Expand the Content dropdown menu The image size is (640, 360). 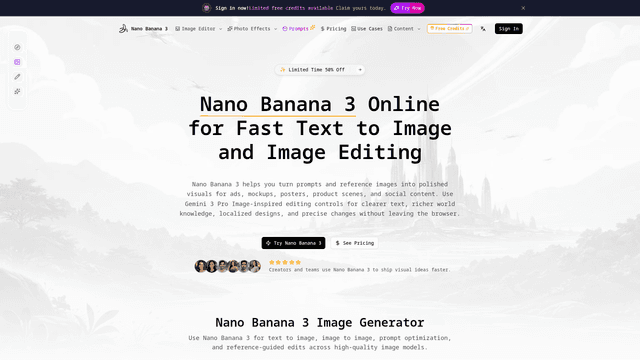pyautogui.click(x=404, y=29)
